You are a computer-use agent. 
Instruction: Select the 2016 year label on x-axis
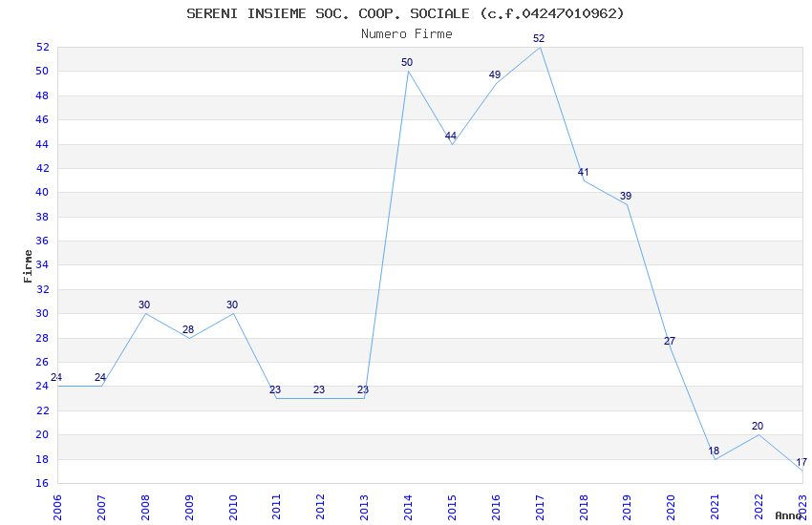click(496, 507)
